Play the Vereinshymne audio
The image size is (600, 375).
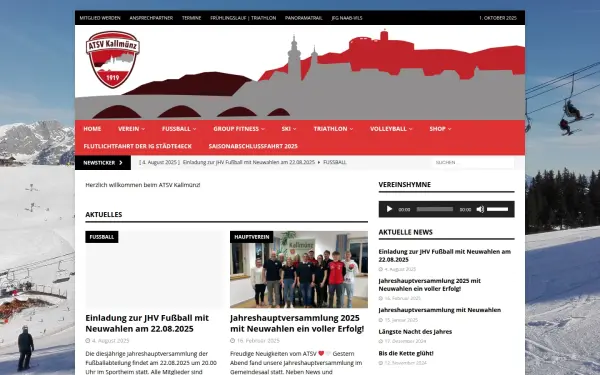coord(390,209)
